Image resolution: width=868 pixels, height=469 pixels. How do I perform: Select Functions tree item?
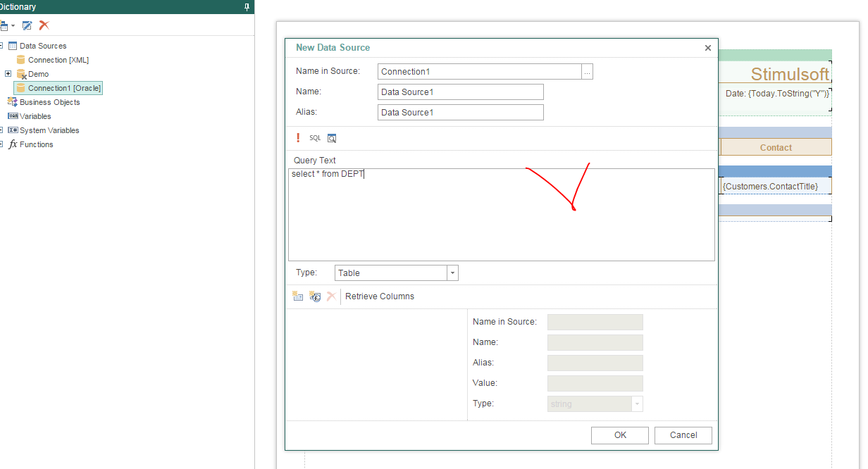click(36, 144)
